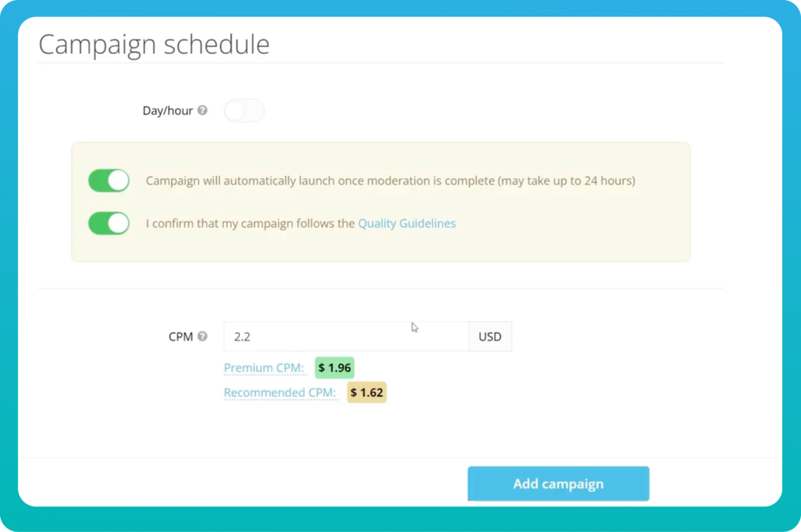The image size is (801, 532).
Task: Click the Premium CPM link
Action: click(x=264, y=368)
